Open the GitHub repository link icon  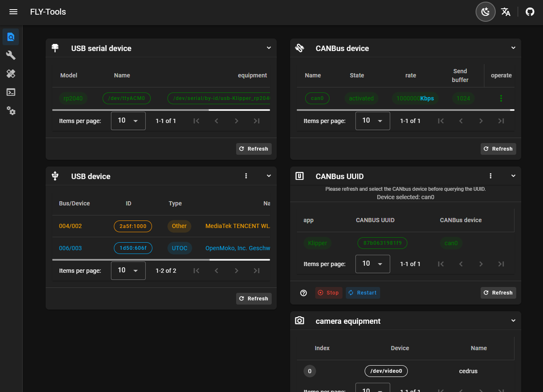[530, 12]
